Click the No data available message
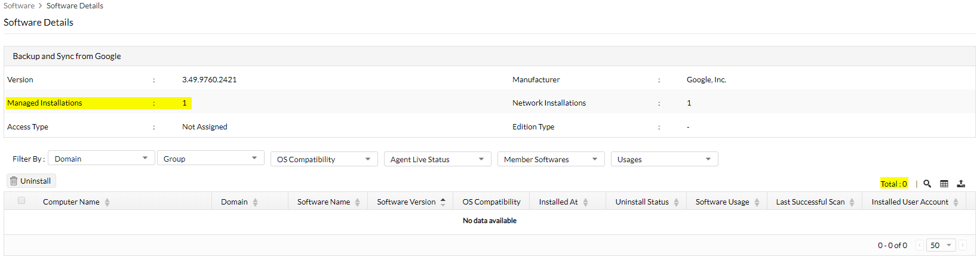The image size is (980, 257). [490, 221]
